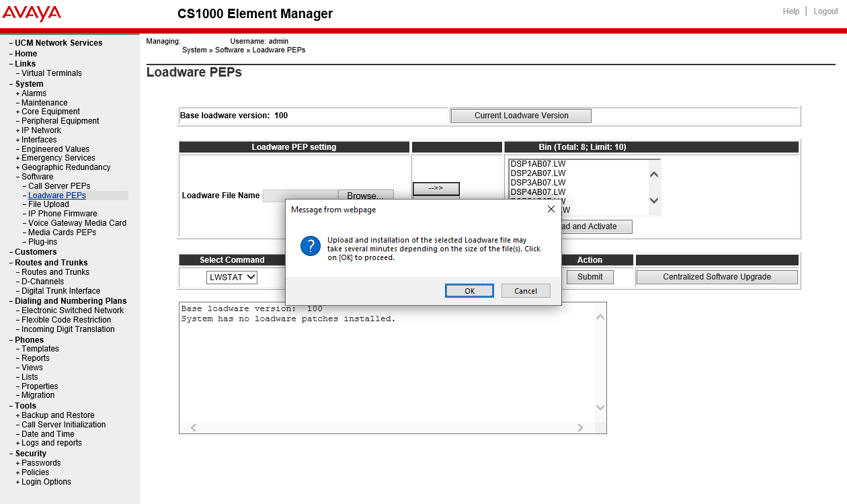Open Media Cards PEPs page

[x=62, y=233]
